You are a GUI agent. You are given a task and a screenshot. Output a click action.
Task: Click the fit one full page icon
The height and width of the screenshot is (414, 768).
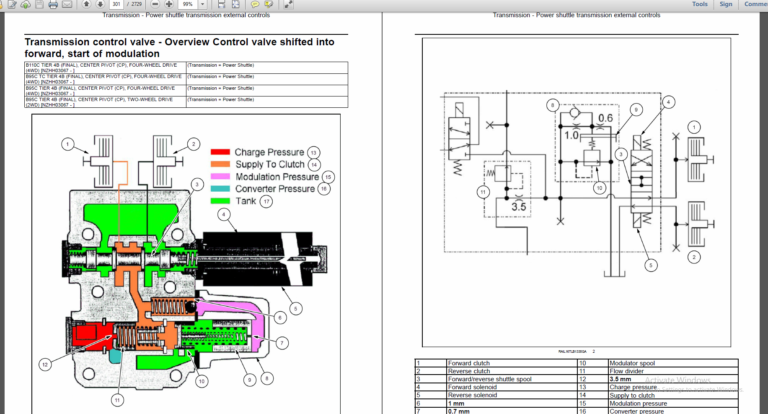(236, 4)
